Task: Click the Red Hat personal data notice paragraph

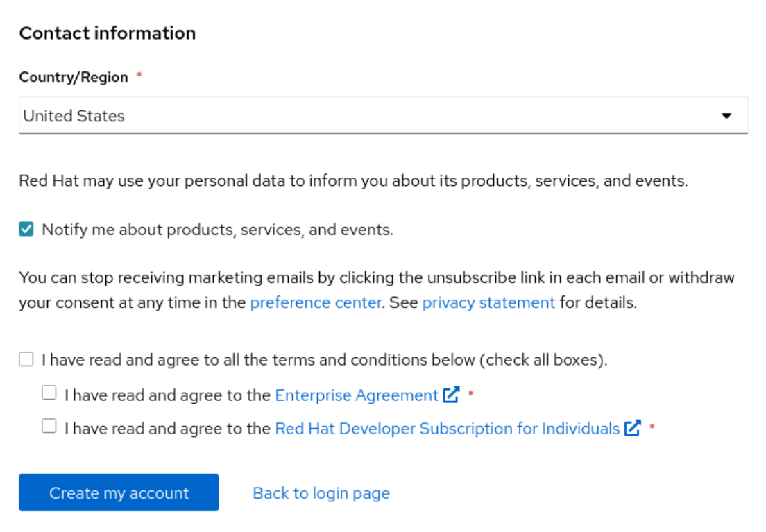Action: (x=353, y=182)
